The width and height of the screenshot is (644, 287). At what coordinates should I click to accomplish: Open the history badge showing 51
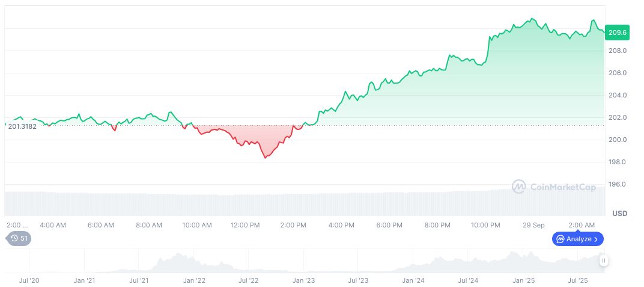coord(20,238)
